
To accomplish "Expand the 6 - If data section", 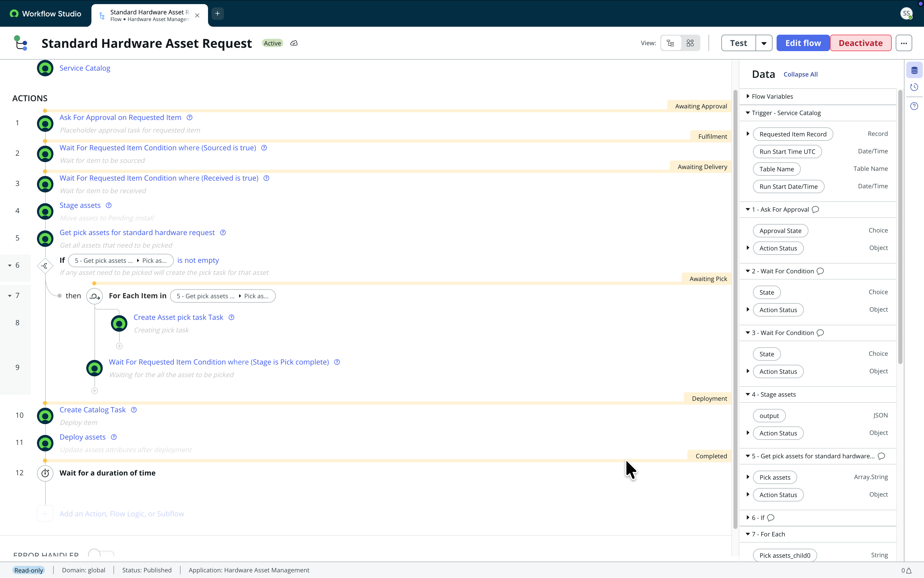I will coord(748,518).
